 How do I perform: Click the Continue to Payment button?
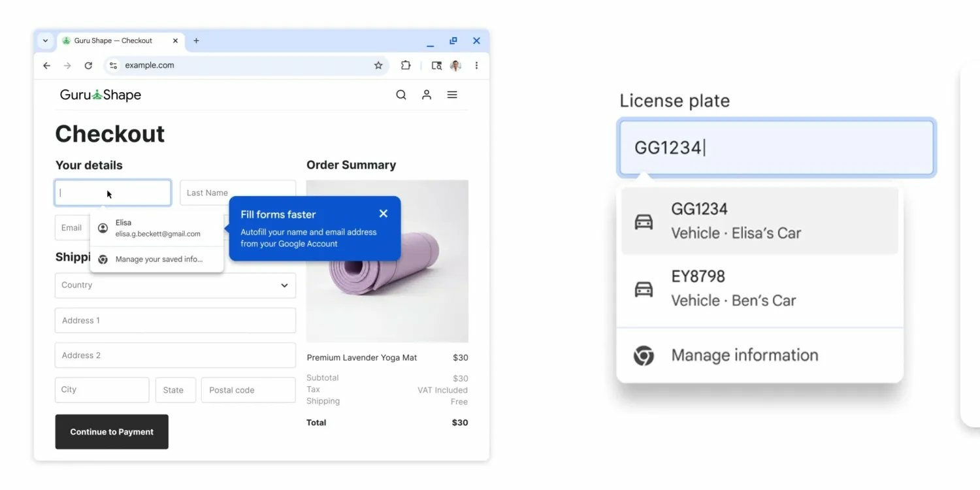tap(112, 432)
